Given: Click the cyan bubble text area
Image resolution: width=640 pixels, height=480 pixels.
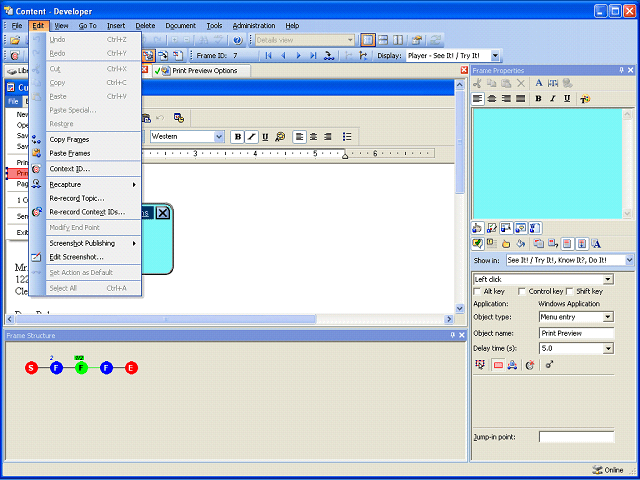Looking at the screenshot, I should pos(547,164).
